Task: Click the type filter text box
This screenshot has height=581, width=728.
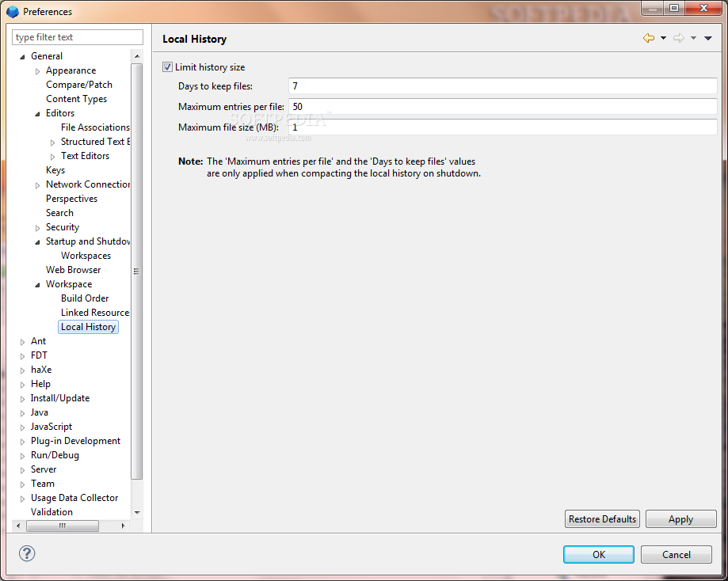Action: coord(78,37)
